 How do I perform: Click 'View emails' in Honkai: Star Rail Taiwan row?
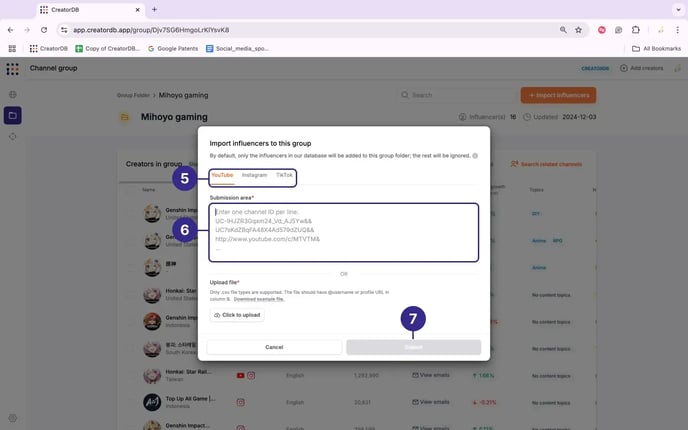[x=431, y=375]
